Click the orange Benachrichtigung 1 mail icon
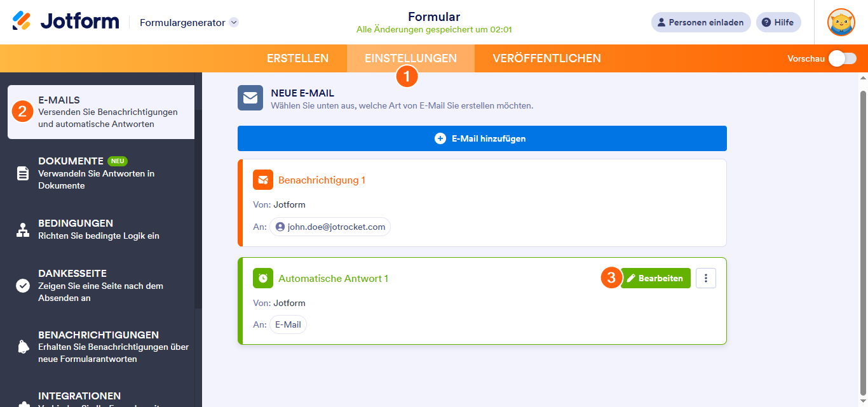The image size is (868, 407). click(x=263, y=180)
